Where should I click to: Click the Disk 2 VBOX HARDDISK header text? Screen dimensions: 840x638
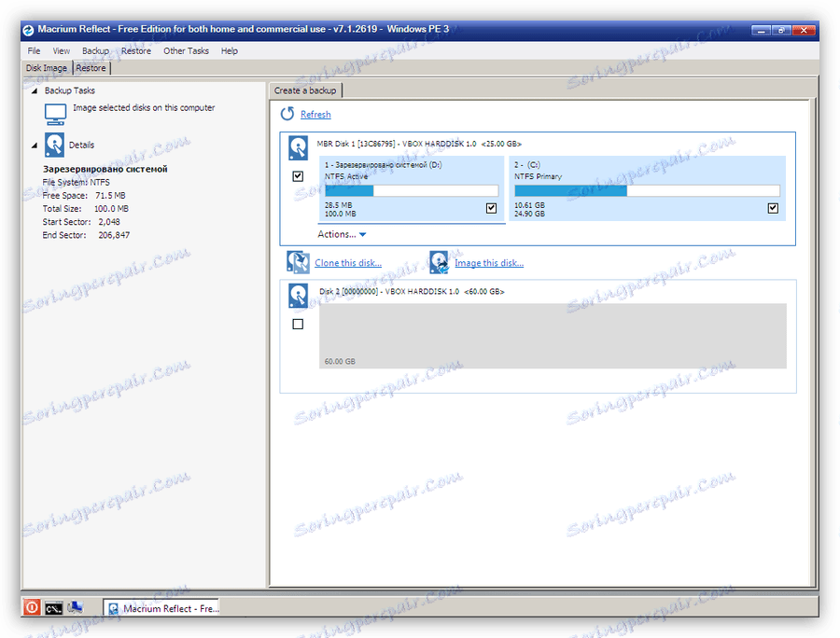pyautogui.click(x=412, y=291)
